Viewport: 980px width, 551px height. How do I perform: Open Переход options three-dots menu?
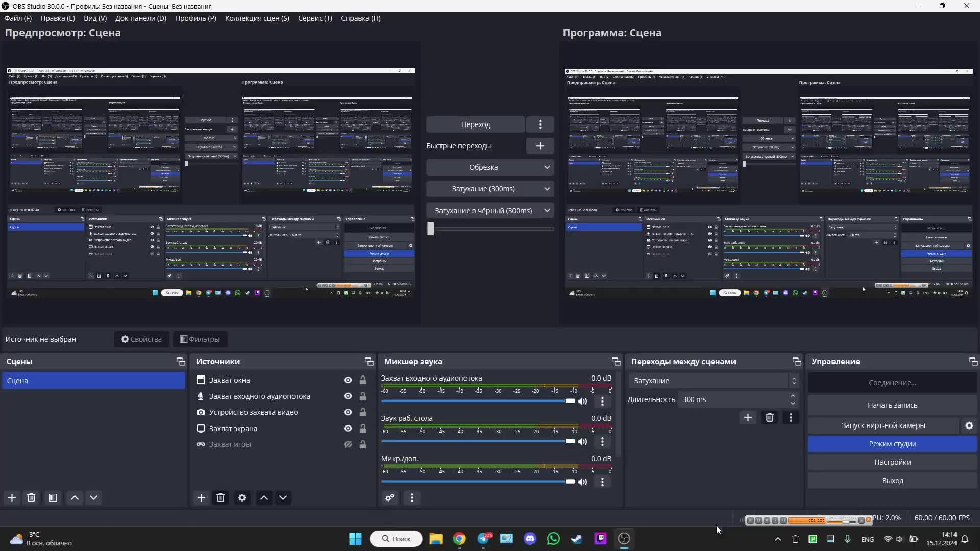(x=540, y=124)
